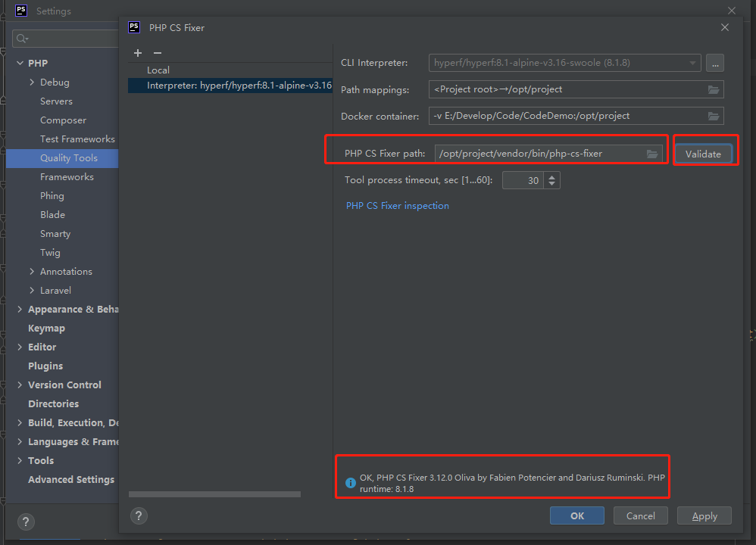Screen dimensions: 756x545
Task: Select Servers in settings tree
Action: tap(56, 101)
